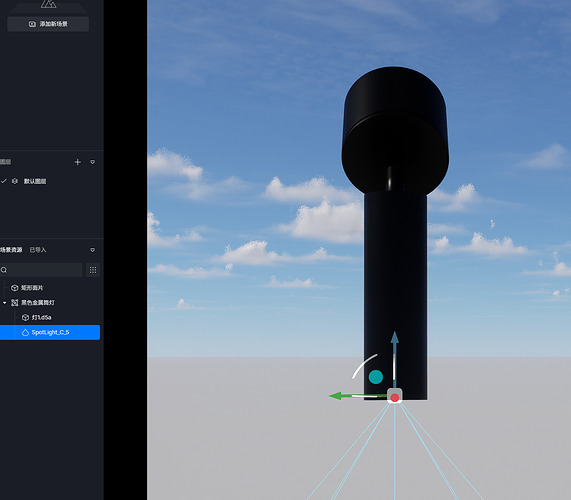This screenshot has width=571, height=500.
Task: Select the SpotLight_C_5 item
Action: 50,332
